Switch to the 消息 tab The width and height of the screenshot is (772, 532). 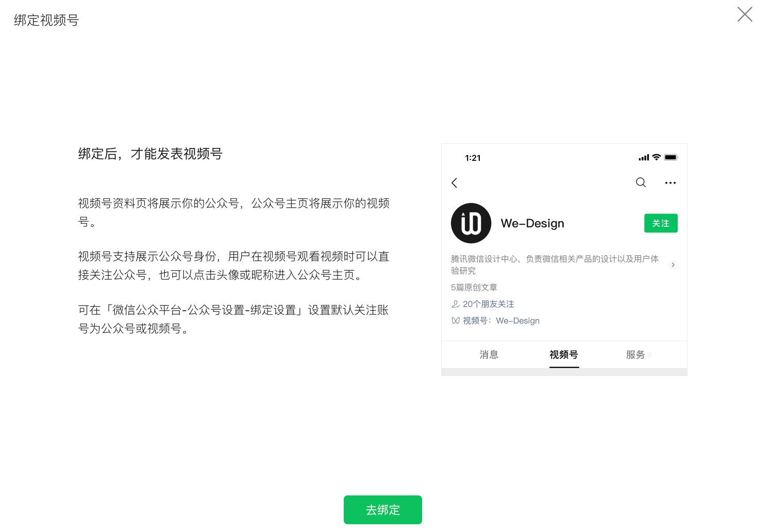pyautogui.click(x=489, y=355)
